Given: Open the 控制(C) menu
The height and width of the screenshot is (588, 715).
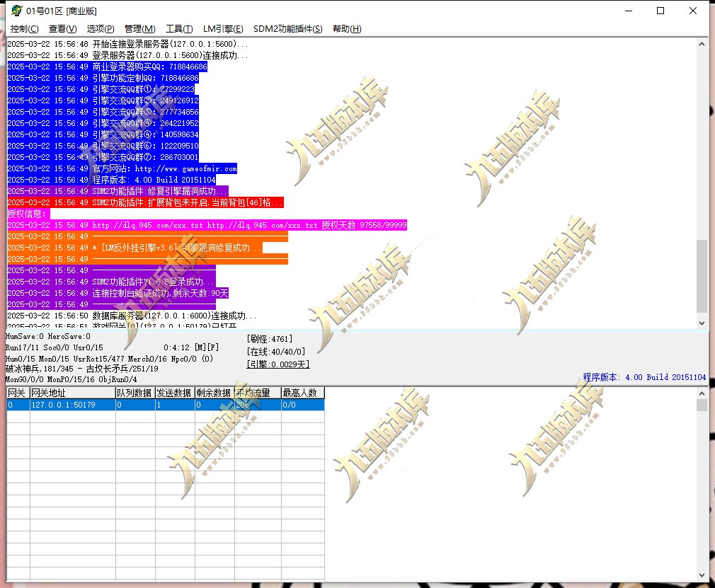Looking at the screenshot, I should coord(24,29).
